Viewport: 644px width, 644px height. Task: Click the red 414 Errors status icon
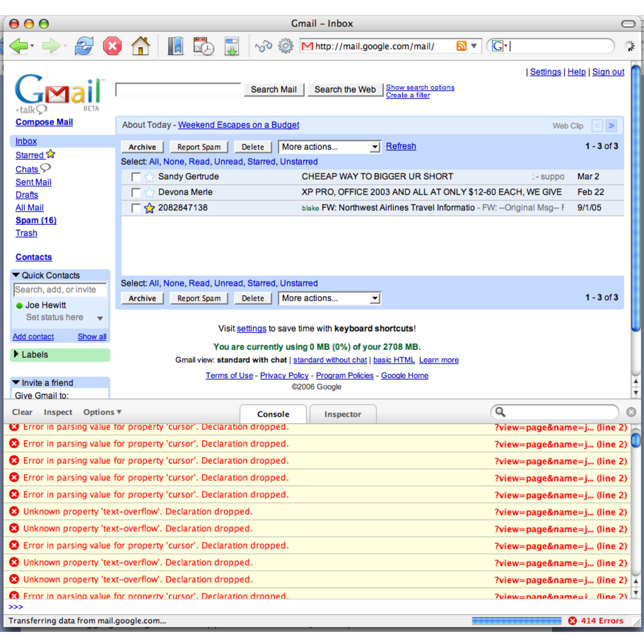click(x=573, y=621)
